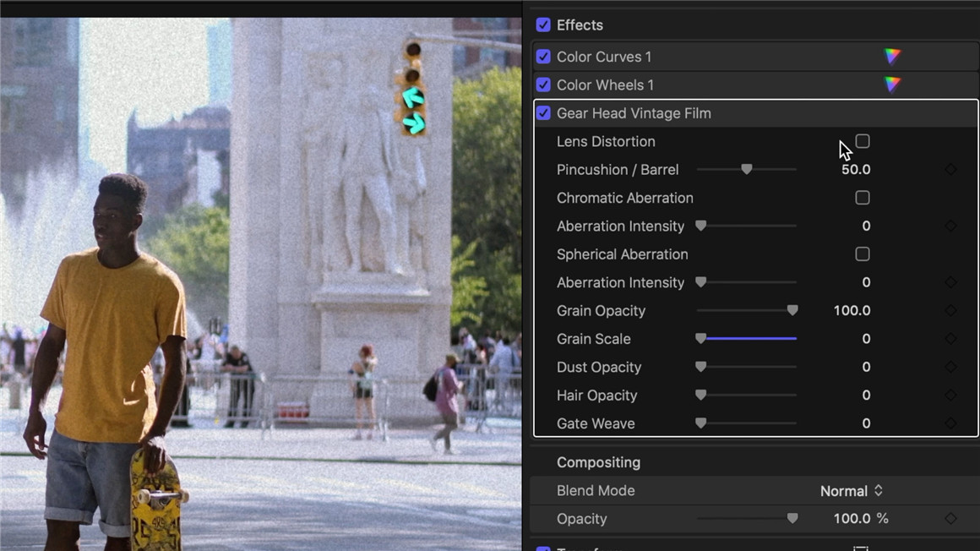Uncheck the main Effects section checkbox
This screenshot has width=980, height=551.
(x=543, y=25)
